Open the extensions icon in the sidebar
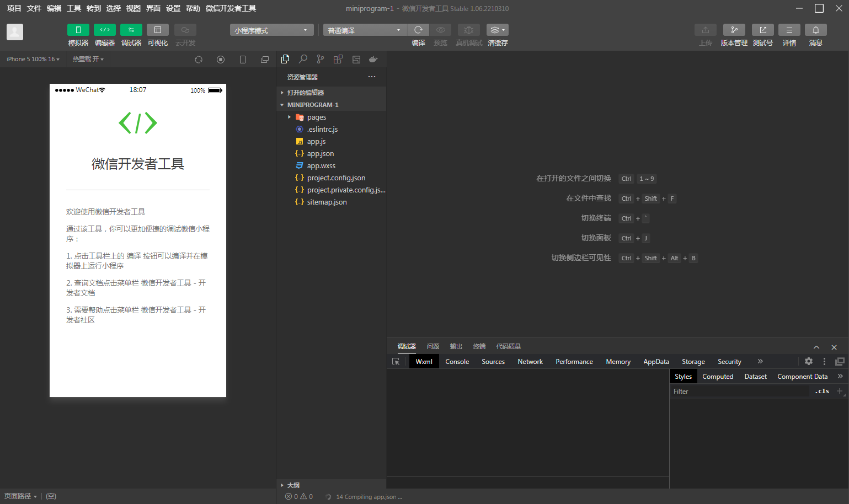 [x=338, y=59]
